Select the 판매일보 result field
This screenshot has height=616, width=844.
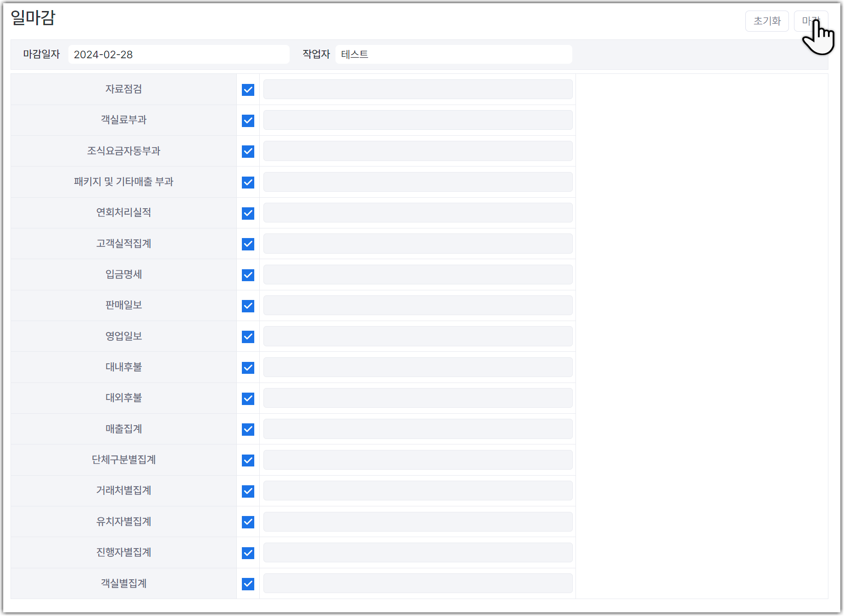click(418, 305)
